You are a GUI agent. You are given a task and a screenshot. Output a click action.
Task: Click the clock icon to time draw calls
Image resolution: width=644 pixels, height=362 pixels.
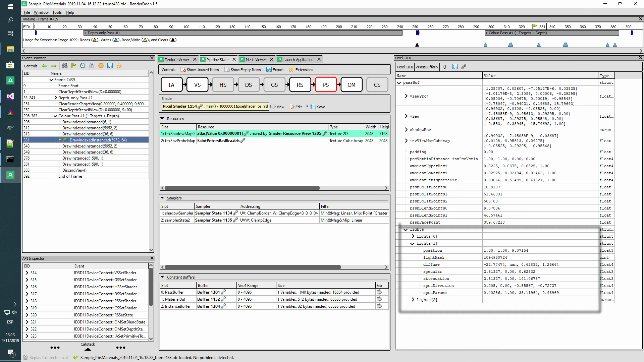coord(83,66)
